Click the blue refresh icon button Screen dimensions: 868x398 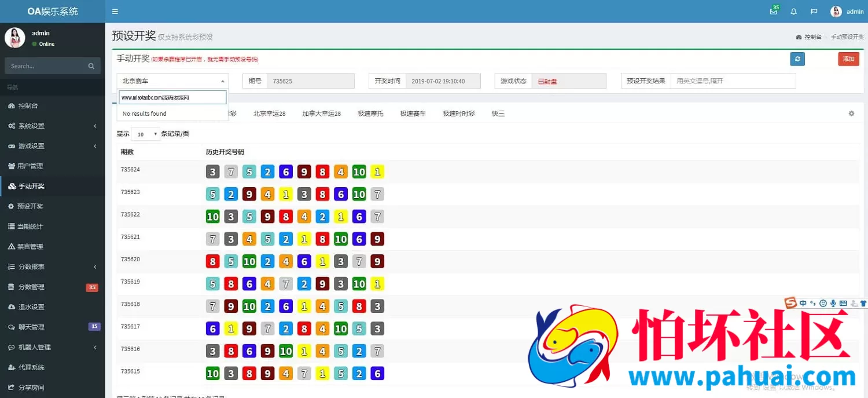pos(797,59)
